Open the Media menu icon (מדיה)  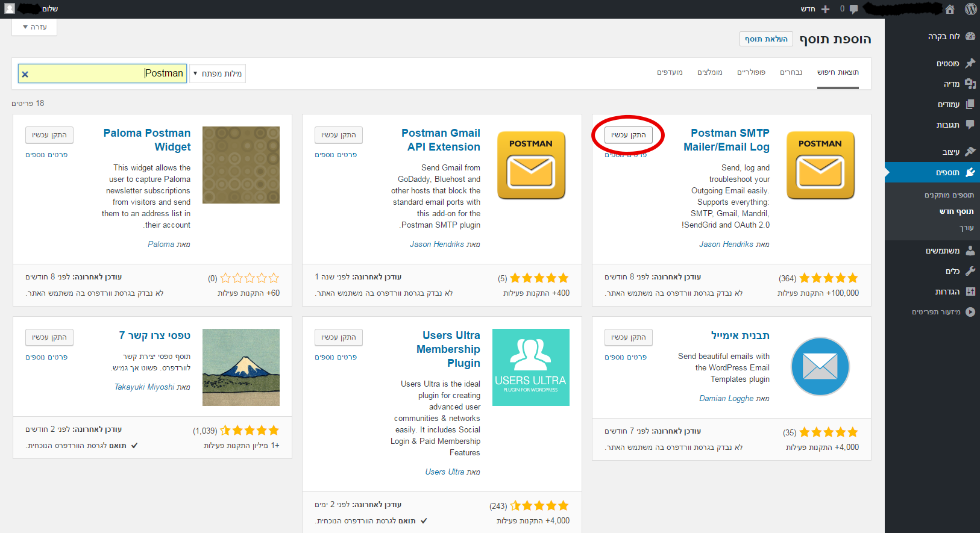970,84
